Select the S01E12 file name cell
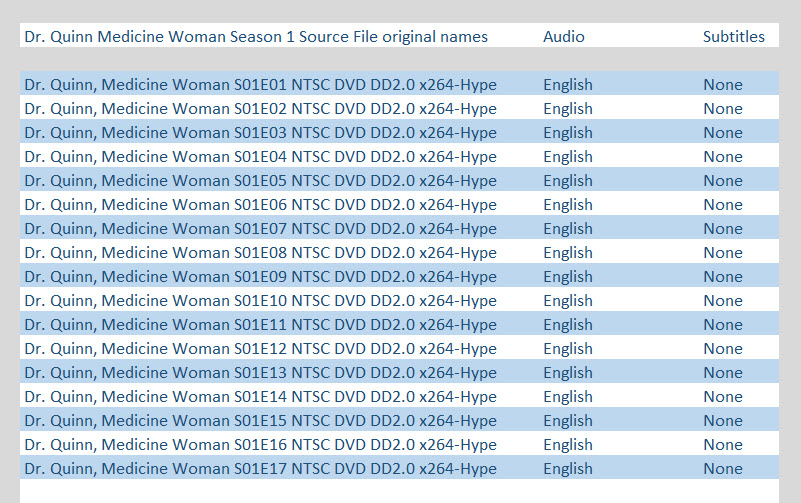 pos(261,349)
